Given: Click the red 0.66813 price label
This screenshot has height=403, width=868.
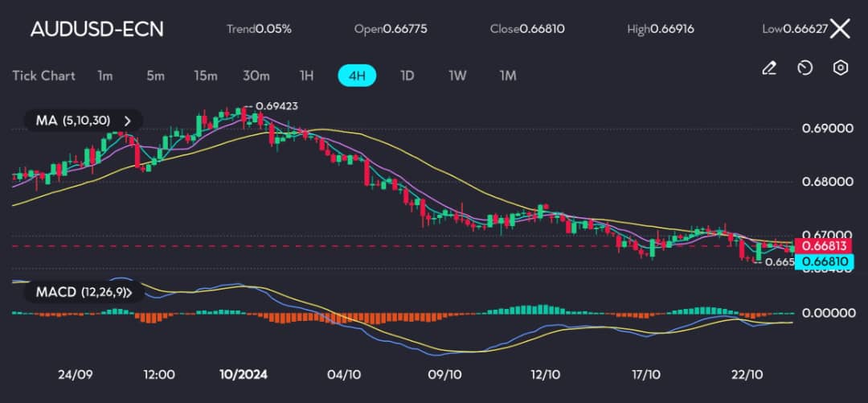Looking at the screenshot, I should (x=819, y=245).
